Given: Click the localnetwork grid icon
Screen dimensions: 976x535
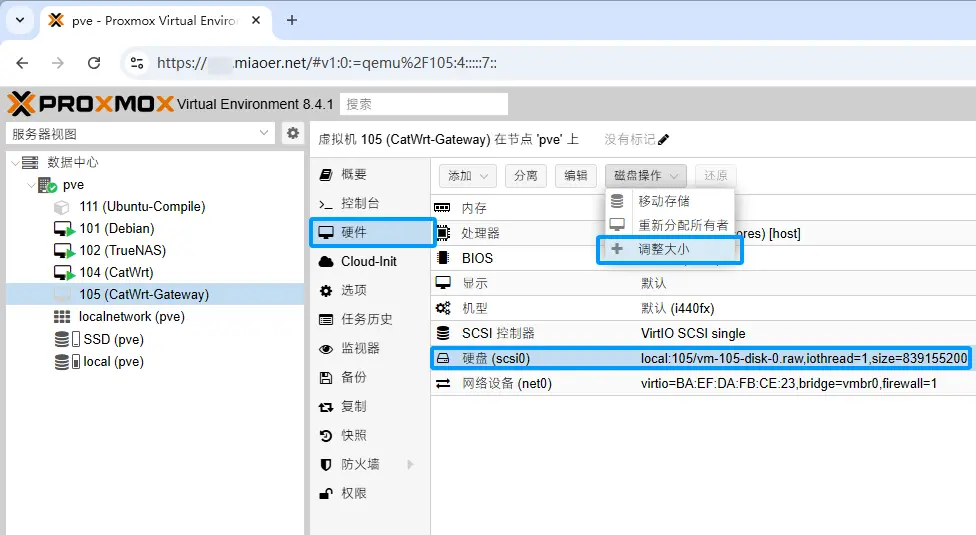Looking at the screenshot, I should 62,317.
